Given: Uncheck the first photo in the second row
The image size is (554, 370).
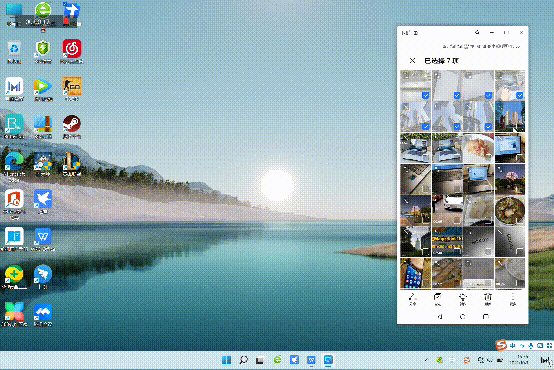Looking at the screenshot, I should pos(426,127).
